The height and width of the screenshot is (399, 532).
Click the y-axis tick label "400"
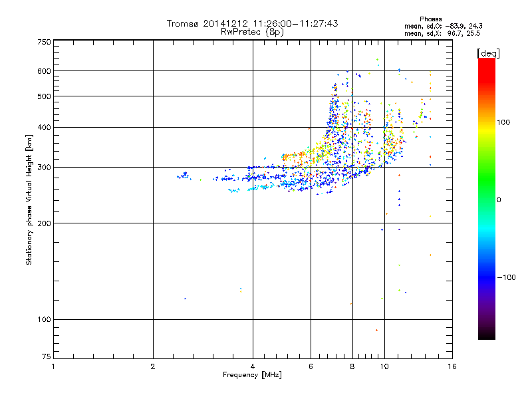tap(44, 128)
